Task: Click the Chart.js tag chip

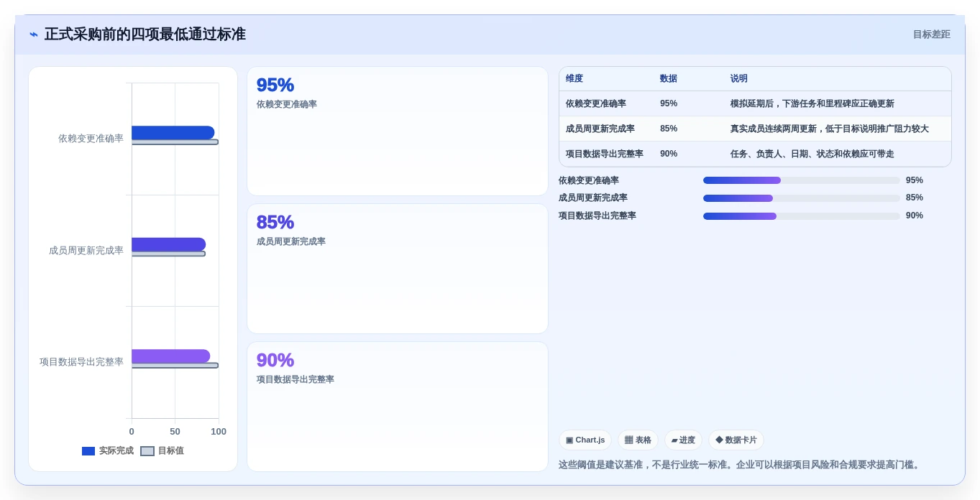Action: point(585,440)
